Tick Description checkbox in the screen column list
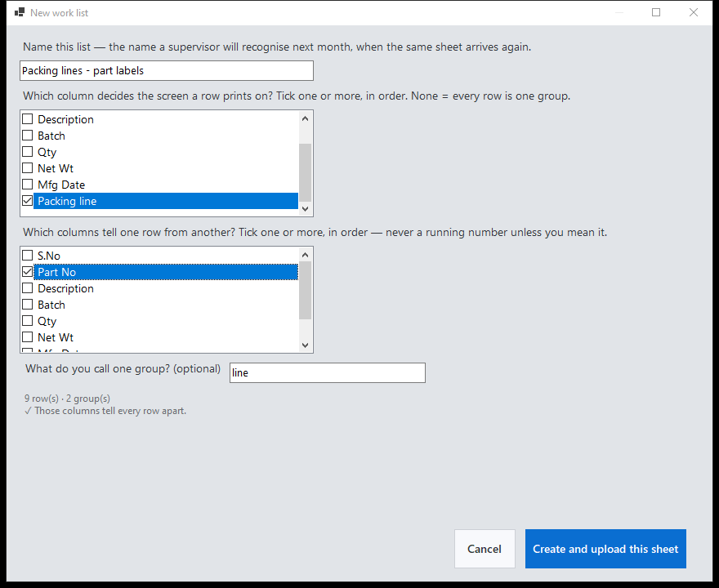Screen dimensions: 719x588 pyautogui.click(x=28, y=119)
